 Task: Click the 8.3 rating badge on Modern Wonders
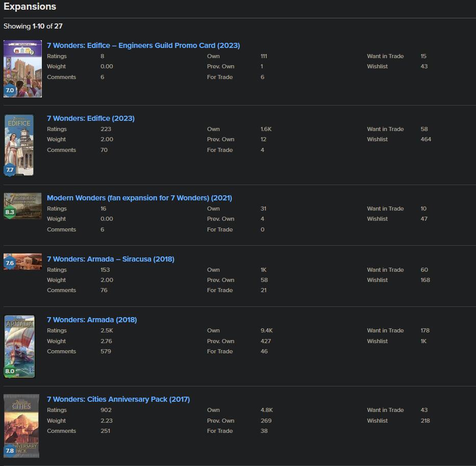point(10,212)
